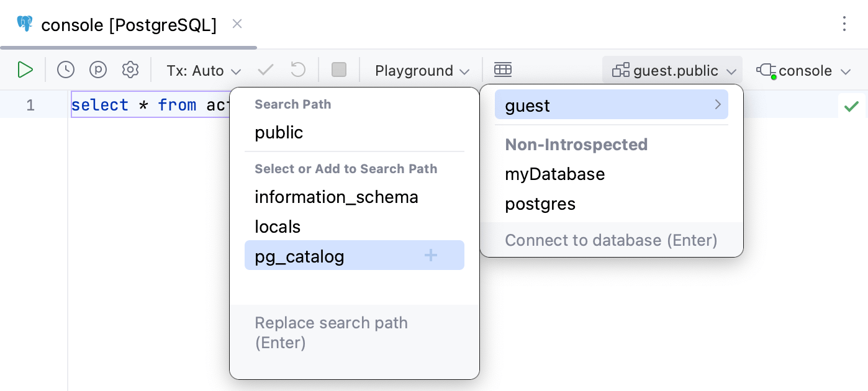Select information_schema in the search path list
The height and width of the screenshot is (391, 868).
pyautogui.click(x=337, y=197)
